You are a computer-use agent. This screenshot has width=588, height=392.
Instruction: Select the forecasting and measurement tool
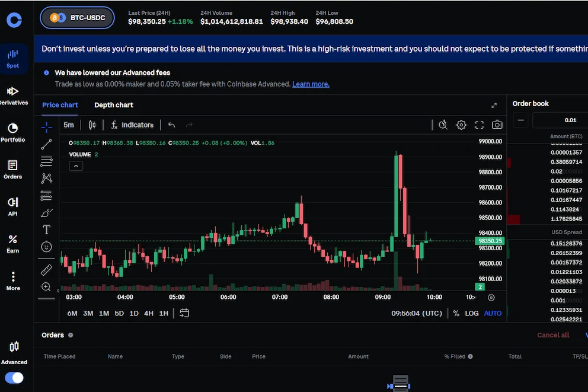[x=46, y=196]
